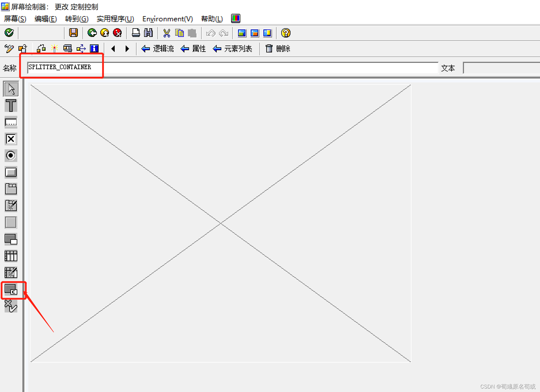Open the 帮助(L) menu
This screenshot has height=392, width=540.
tap(212, 19)
